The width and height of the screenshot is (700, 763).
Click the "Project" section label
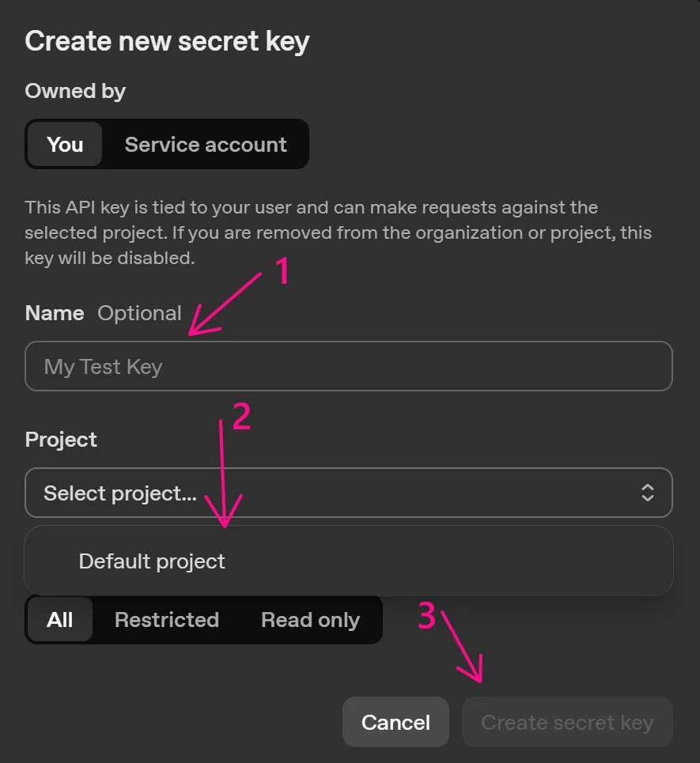61,440
